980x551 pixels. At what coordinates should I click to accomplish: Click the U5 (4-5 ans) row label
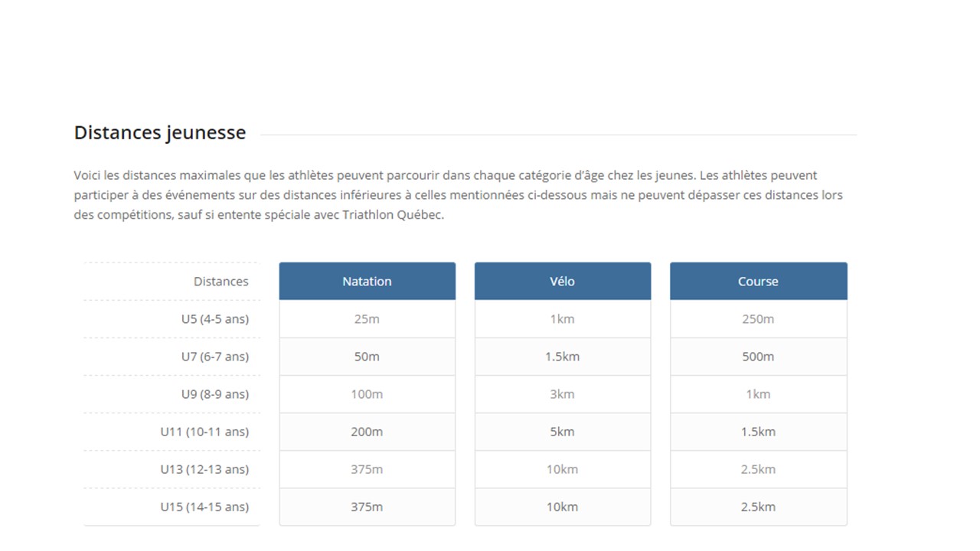(x=215, y=319)
